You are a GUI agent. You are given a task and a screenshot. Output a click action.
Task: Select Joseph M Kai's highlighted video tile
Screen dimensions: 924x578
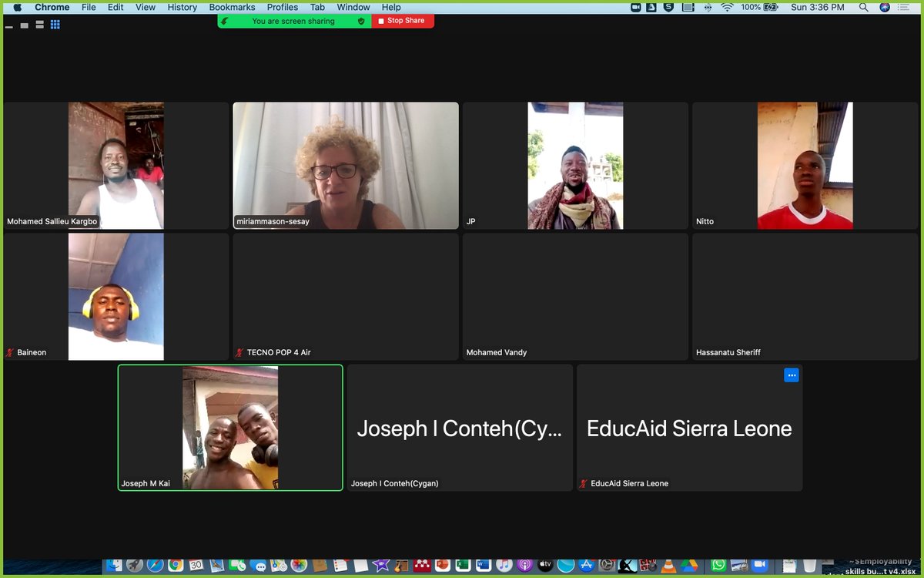pos(230,428)
